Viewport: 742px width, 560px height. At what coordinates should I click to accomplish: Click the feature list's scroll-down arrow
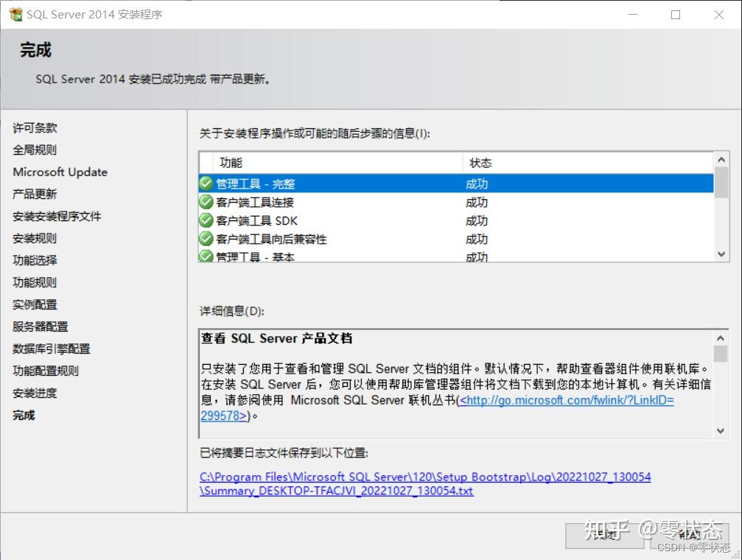pos(721,253)
